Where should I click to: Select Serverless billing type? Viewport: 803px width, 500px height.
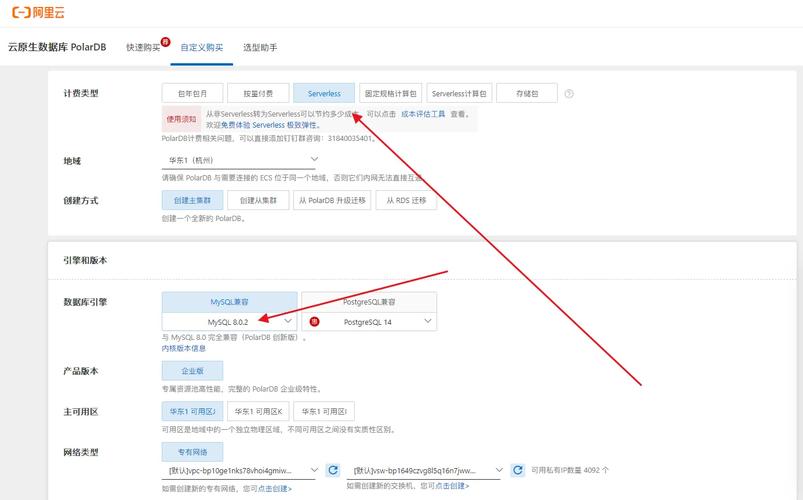click(x=324, y=93)
